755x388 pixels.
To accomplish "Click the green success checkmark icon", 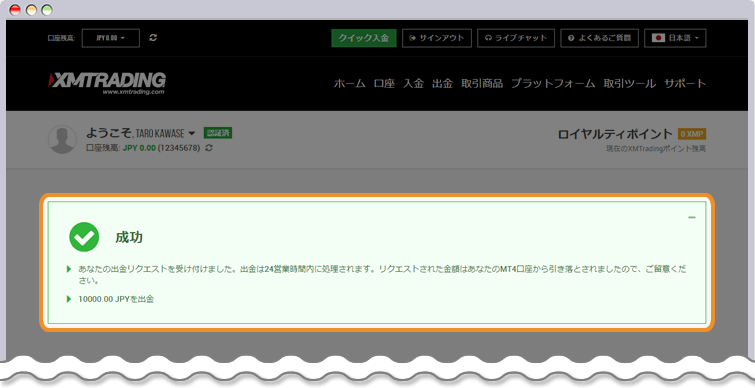I will click(84, 237).
